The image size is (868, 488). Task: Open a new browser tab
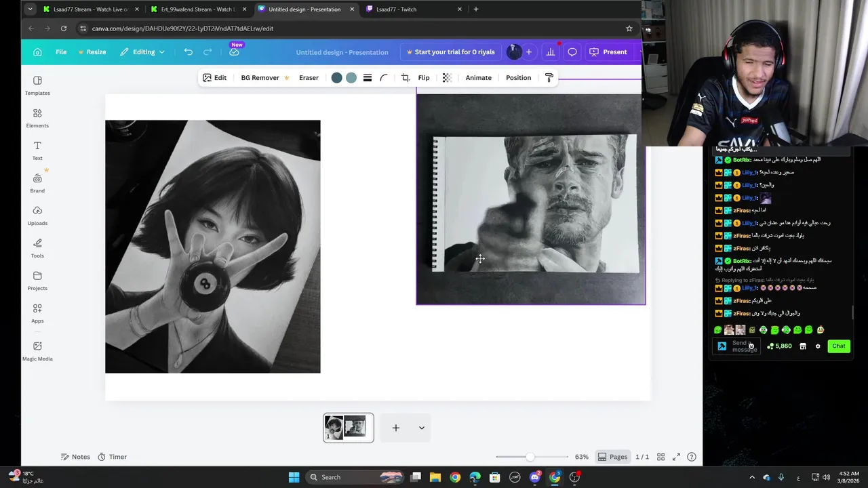click(x=476, y=9)
